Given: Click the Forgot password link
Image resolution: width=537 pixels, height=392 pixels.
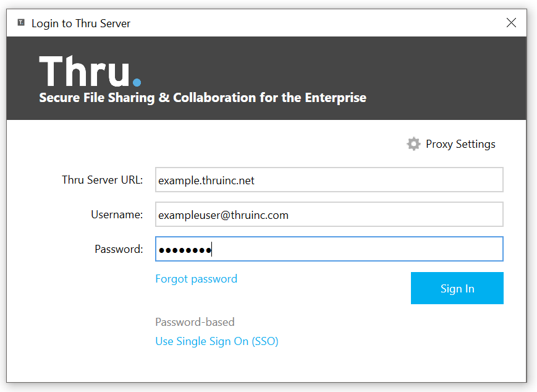Looking at the screenshot, I should 197,279.
